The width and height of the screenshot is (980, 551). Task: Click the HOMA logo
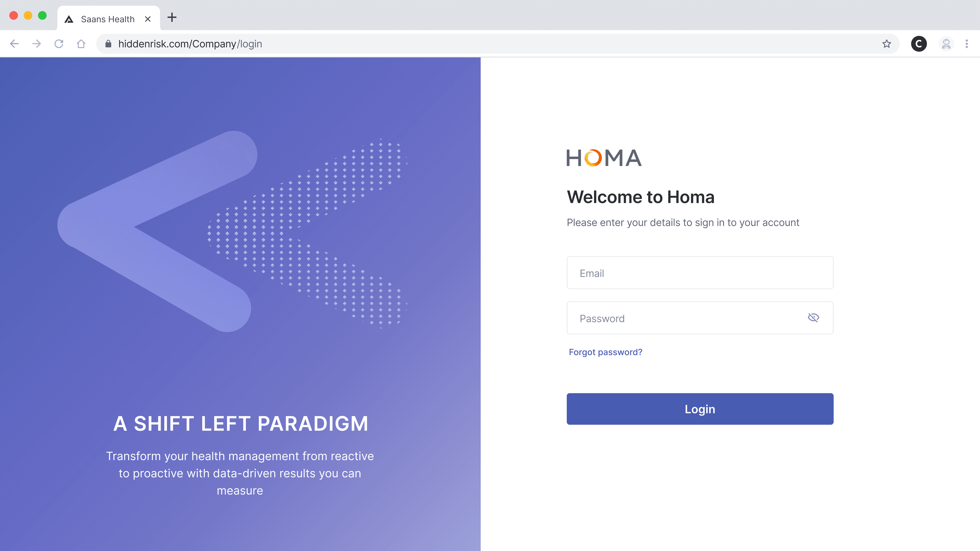click(x=604, y=158)
